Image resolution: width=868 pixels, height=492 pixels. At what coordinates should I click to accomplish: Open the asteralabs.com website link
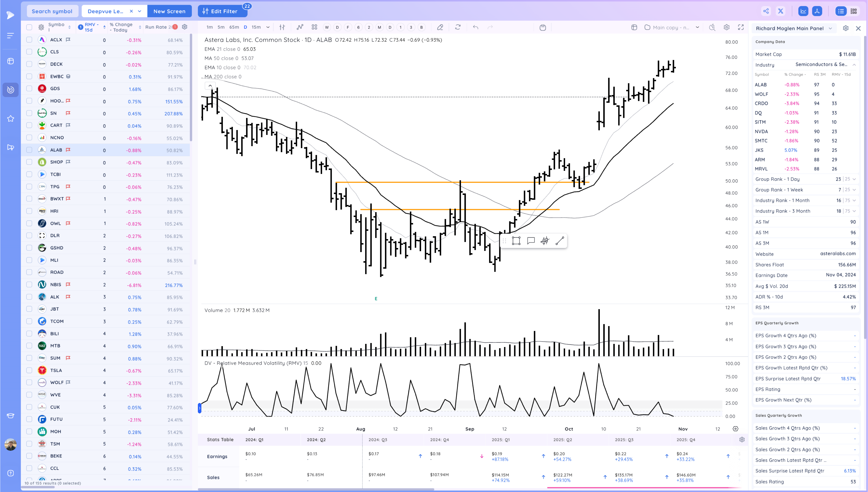838,253
